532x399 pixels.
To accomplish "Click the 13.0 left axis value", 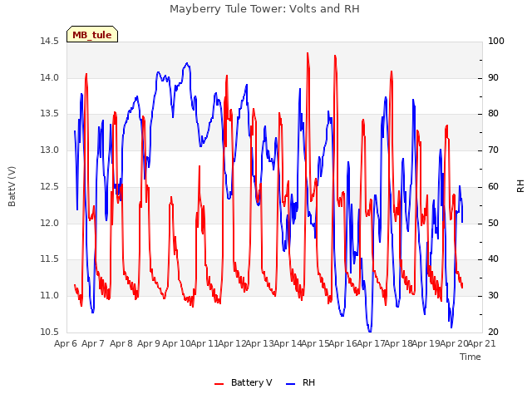I will point(49,150).
